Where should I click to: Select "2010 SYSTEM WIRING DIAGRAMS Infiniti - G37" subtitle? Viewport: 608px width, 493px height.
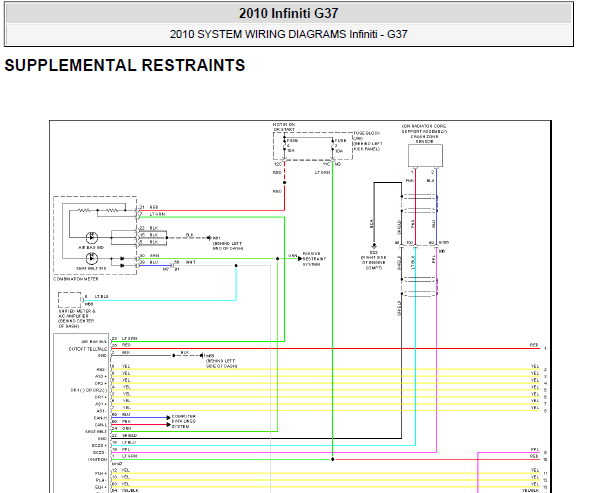coord(288,34)
